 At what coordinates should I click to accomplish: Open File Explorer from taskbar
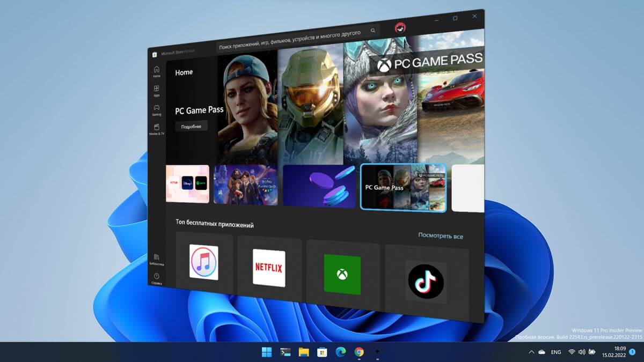pos(304,352)
